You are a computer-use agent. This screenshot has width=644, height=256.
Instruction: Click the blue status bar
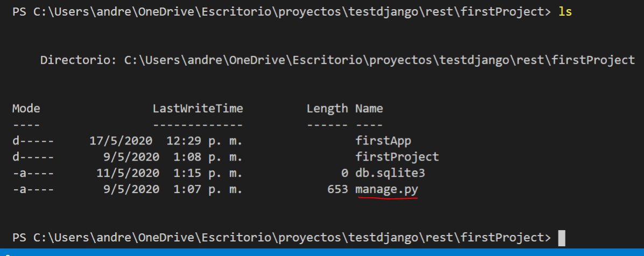coord(322,252)
